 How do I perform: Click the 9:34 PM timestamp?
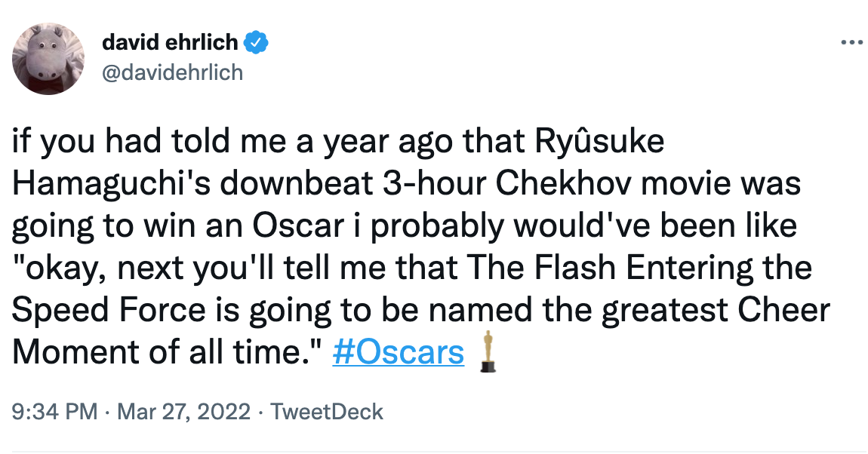click(55, 412)
